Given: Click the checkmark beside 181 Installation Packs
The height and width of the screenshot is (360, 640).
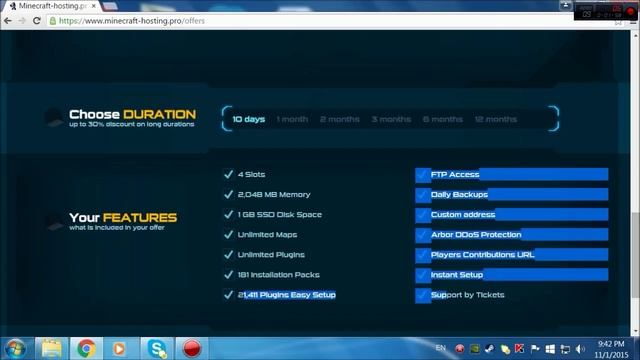Looking at the screenshot, I should (x=229, y=274).
